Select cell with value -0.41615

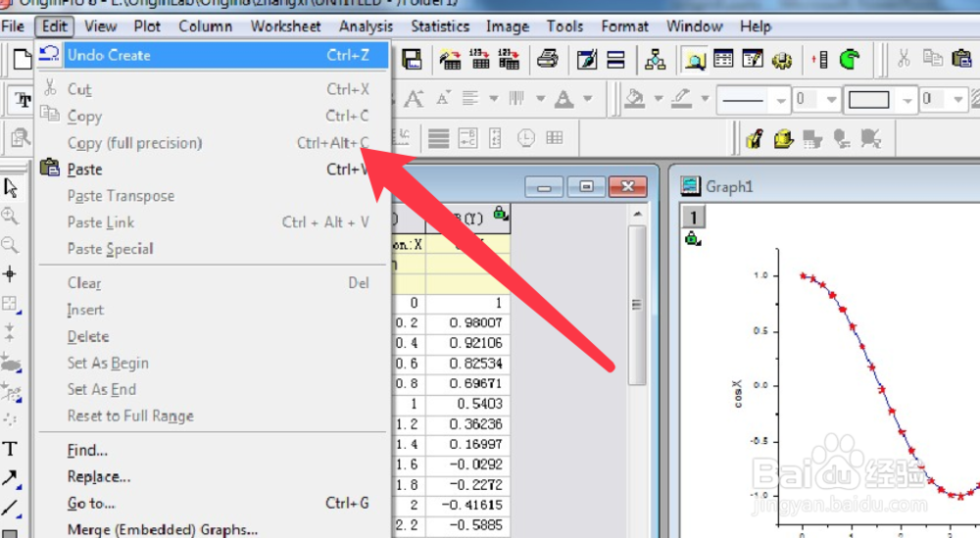pyautogui.click(x=467, y=505)
